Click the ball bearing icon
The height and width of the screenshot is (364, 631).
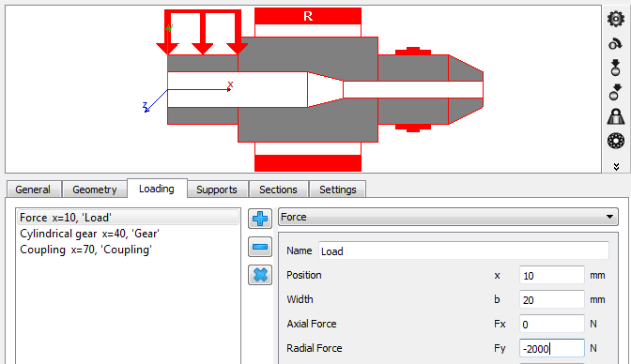pos(616,141)
